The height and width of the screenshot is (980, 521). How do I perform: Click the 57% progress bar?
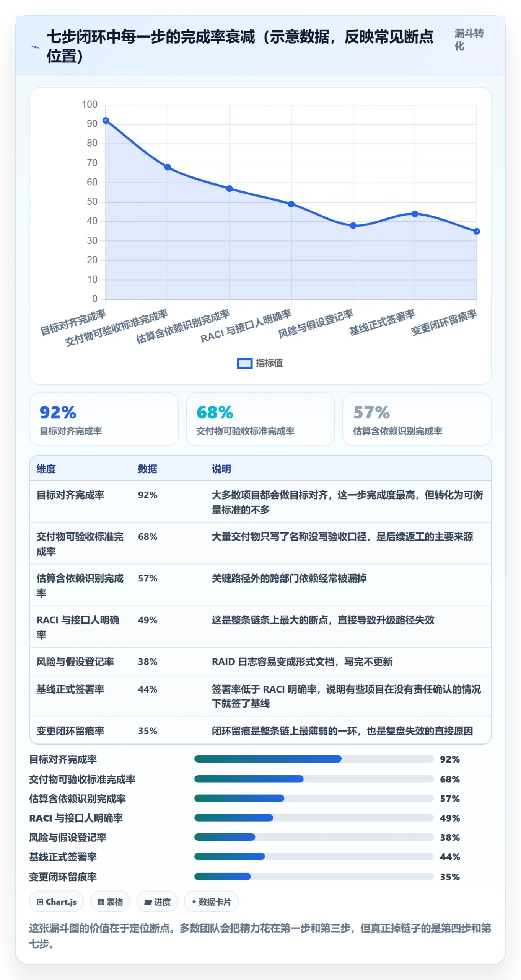click(x=314, y=798)
